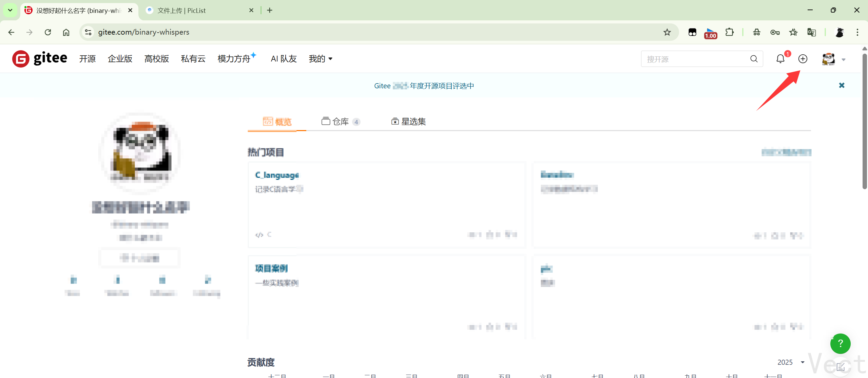Open the notifications bell with badge 1
868x378 pixels.
click(x=780, y=59)
